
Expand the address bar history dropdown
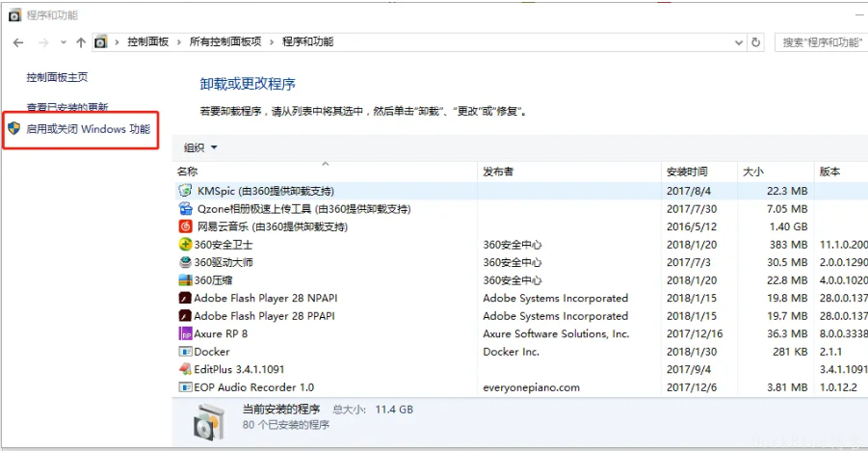click(x=739, y=42)
